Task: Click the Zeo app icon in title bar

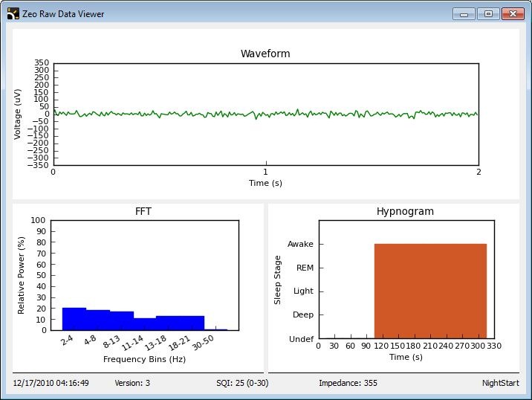Action: pos(13,14)
